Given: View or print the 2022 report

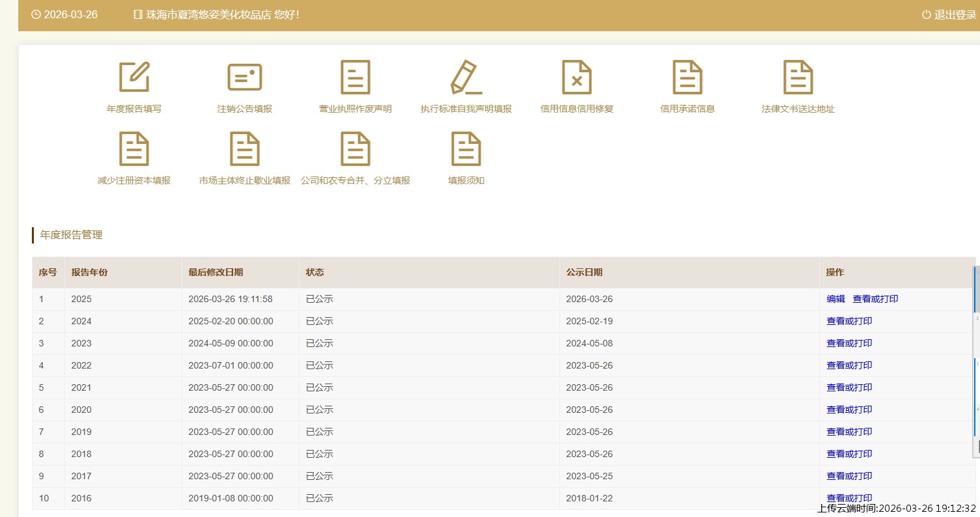Looking at the screenshot, I should point(849,366).
